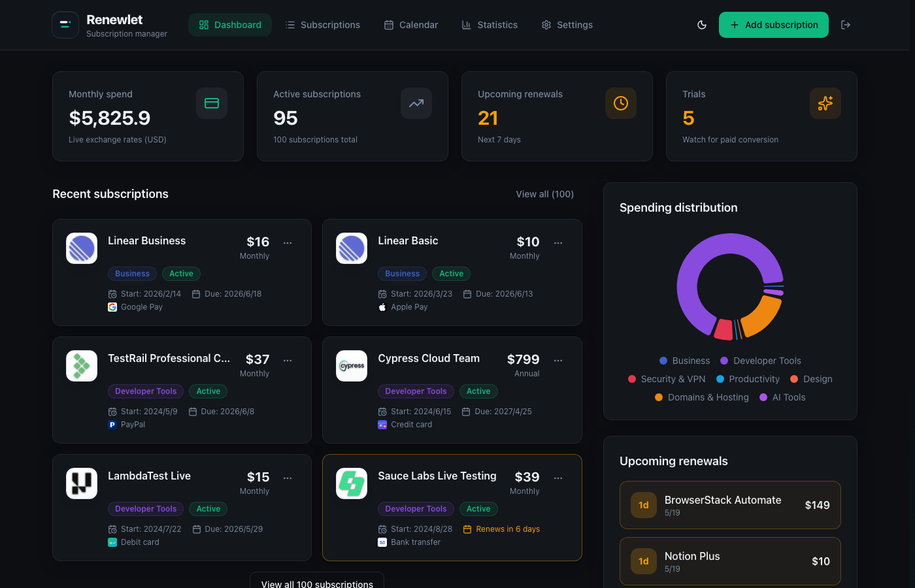Open the Notion Plus renewal row
Image resolution: width=915 pixels, height=588 pixels.
730,561
